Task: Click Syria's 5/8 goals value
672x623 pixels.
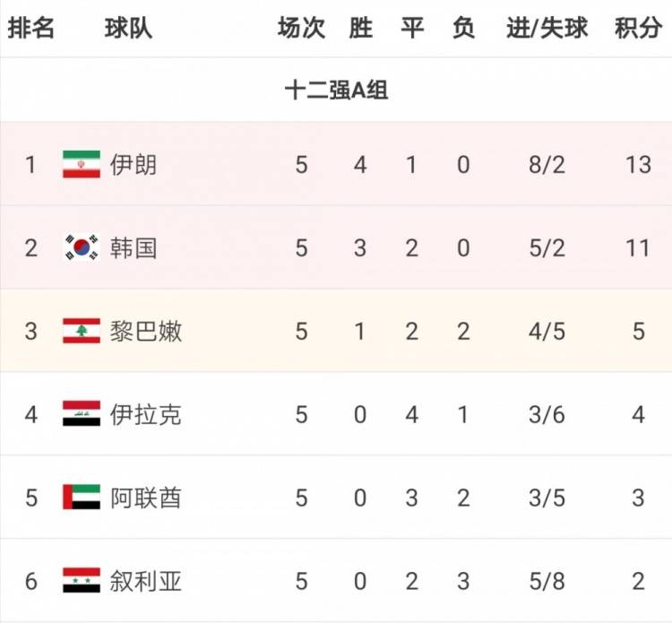Action: 547,581
